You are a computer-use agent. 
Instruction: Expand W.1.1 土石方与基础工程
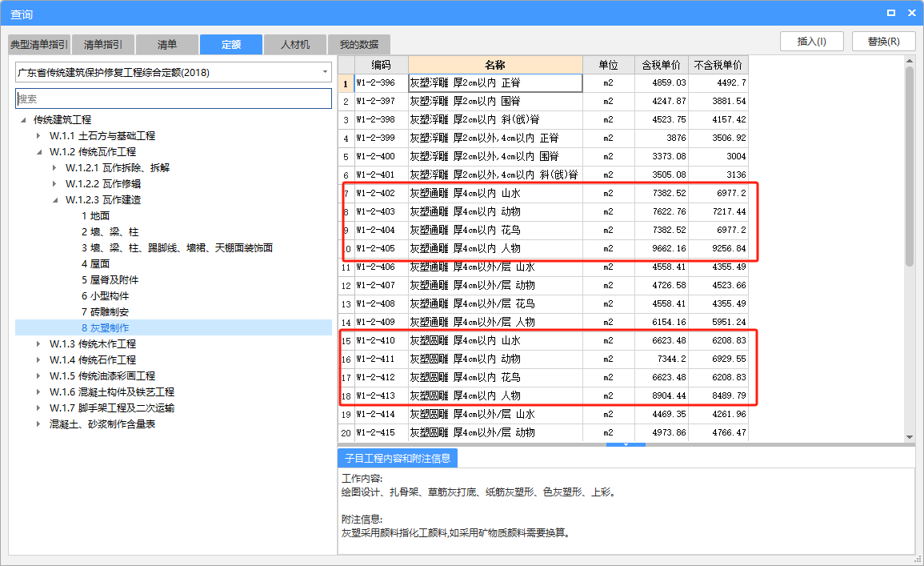pyautogui.click(x=38, y=135)
